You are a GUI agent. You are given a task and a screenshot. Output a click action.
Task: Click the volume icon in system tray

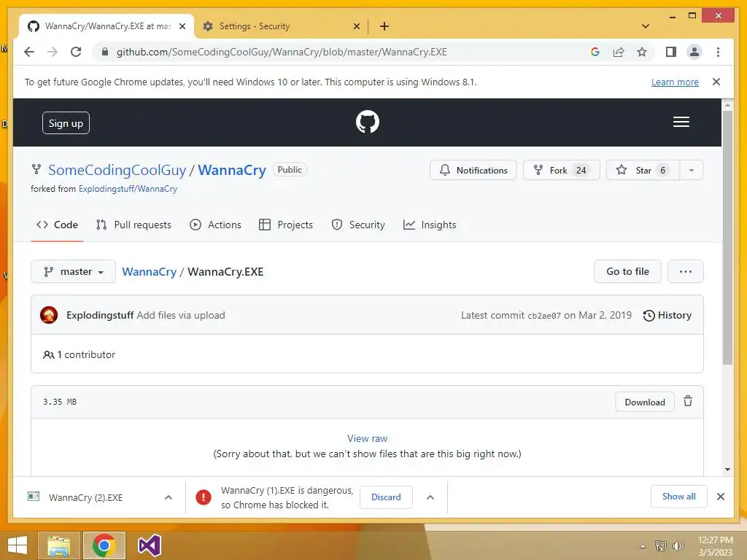click(678, 545)
